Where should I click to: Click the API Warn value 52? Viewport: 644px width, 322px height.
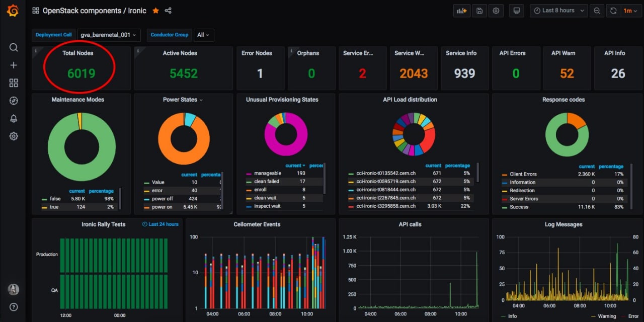pos(567,73)
